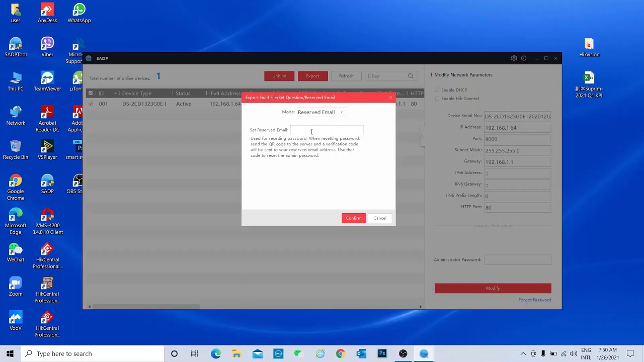Screen dimensions: 644x362
Task: Open SADP desktop shortcut icon
Action: pos(47,184)
